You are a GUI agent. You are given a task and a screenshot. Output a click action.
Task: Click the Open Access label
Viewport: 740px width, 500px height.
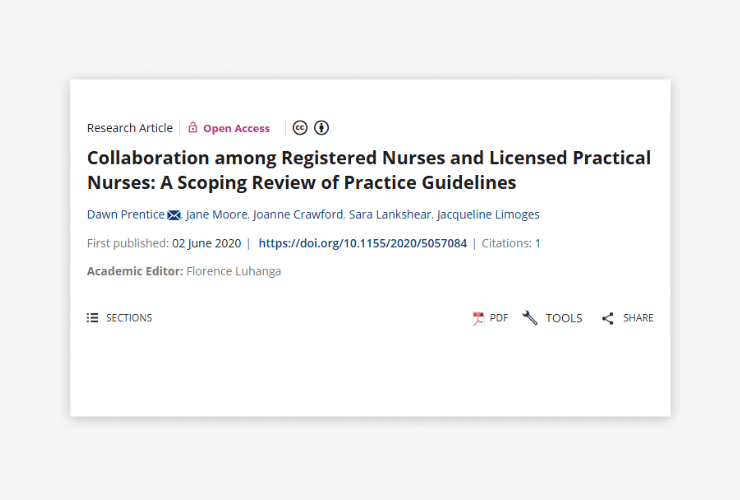pos(236,128)
